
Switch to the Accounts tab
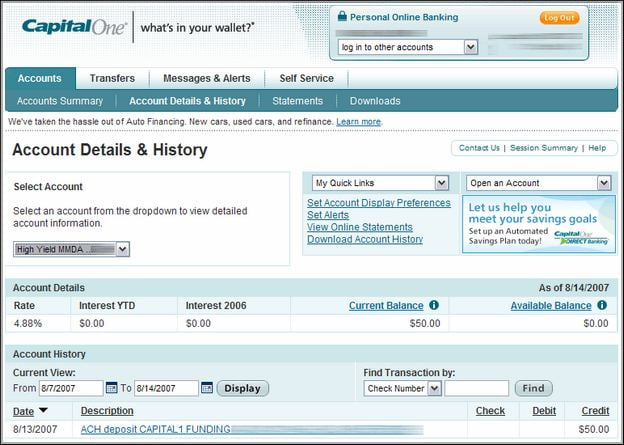tap(40, 78)
